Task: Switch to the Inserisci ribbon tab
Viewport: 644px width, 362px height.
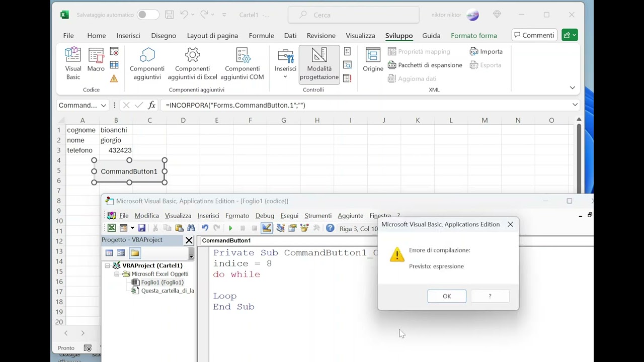Action: [128, 36]
